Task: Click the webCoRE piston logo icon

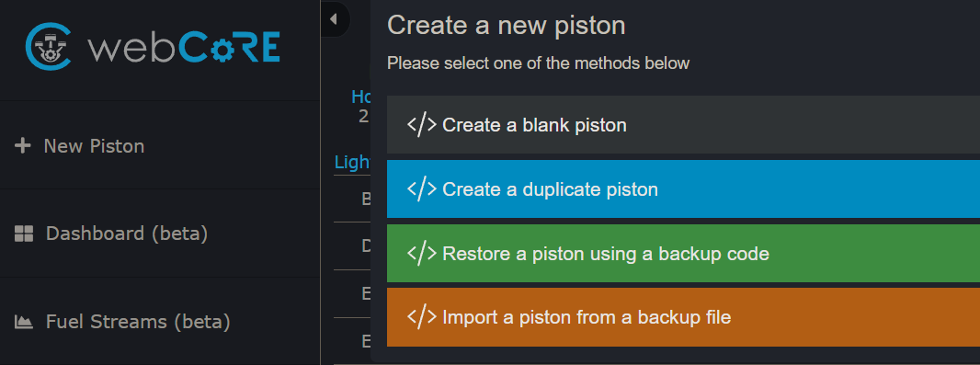Action: pyautogui.click(x=48, y=46)
